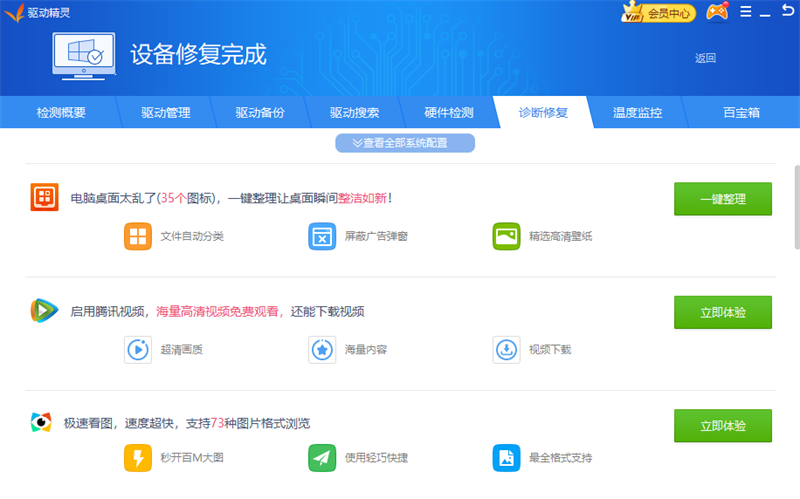The height and width of the screenshot is (499, 800).
Task: Click the 文件自动分类 label
Action: point(192,236)
